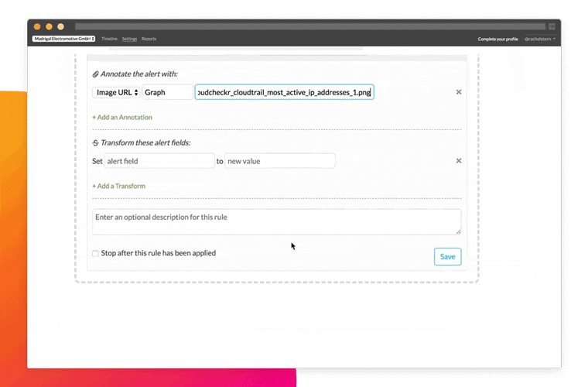This screenshot has height=387, width=588.
Task: Open the Settings tab
Action: coord(129,39)
